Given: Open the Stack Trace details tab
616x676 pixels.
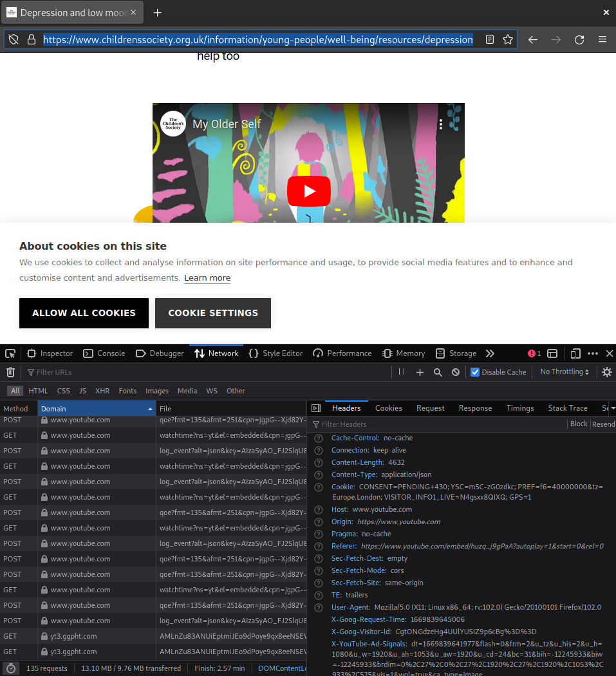Looking at the screenshot, I should click(568, 408).
